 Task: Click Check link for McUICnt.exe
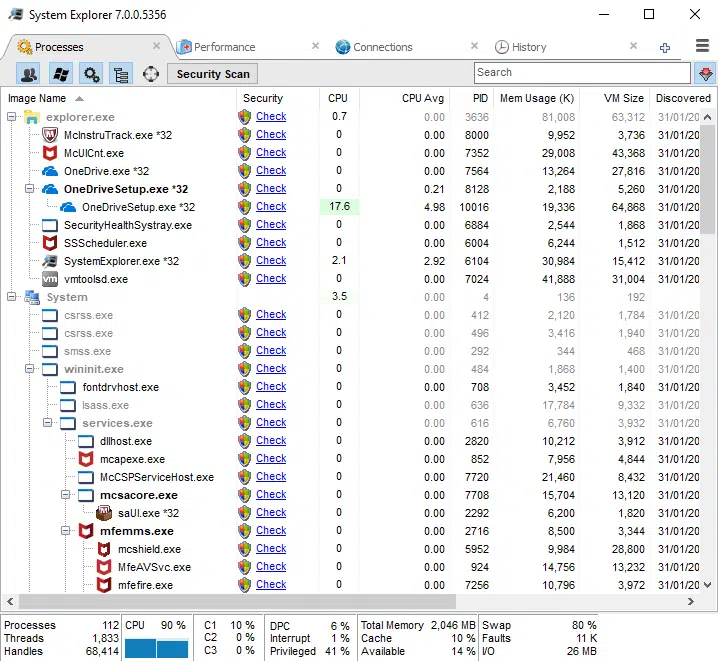tap(271, 153)
